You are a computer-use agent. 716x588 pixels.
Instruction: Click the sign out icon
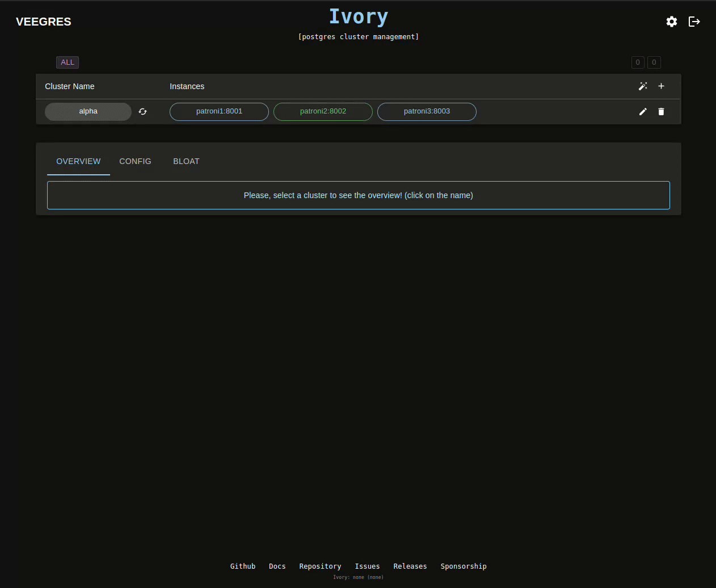(694, 22)
